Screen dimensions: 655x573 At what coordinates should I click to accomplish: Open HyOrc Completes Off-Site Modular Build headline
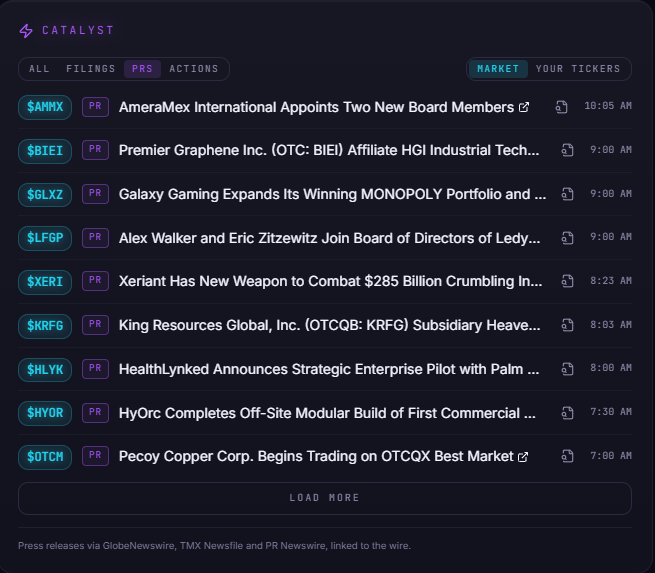tap(327, 413)
